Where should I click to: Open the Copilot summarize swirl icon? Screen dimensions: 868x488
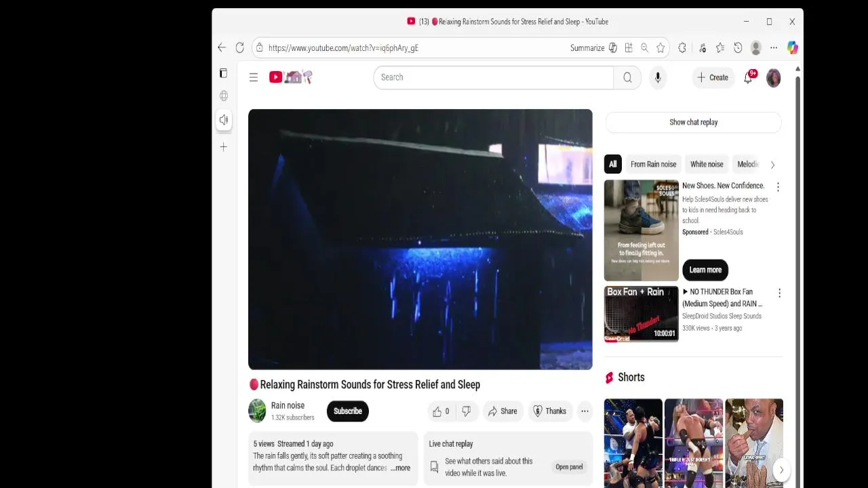pyautogui.click(x=613, y=47)
